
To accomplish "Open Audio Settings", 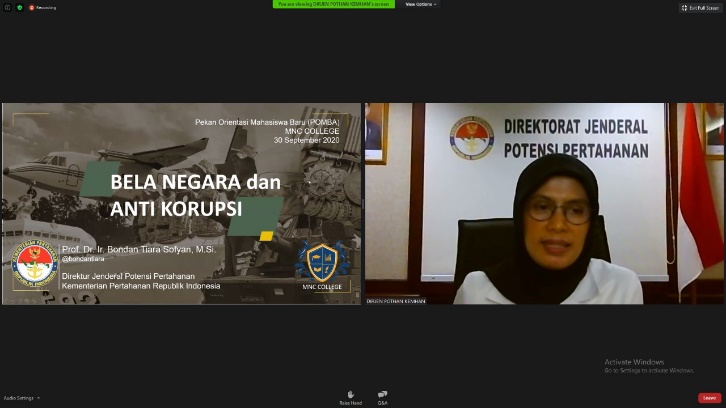I will click(x=18, y=398).
